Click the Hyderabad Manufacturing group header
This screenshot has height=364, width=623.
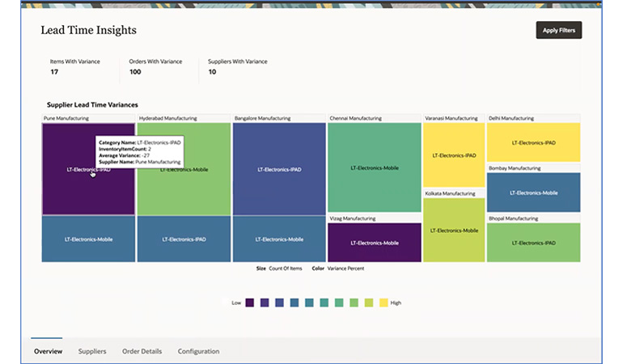point(168,118)
